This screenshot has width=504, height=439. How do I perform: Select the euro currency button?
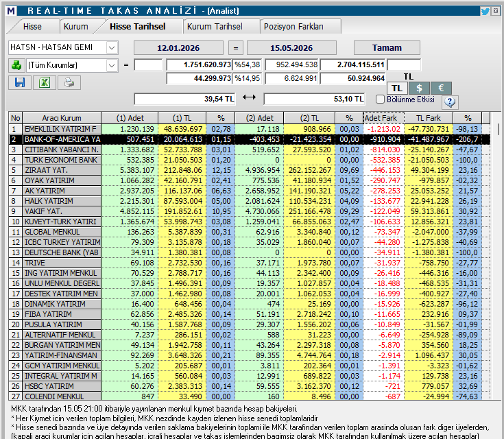point(441,88)
